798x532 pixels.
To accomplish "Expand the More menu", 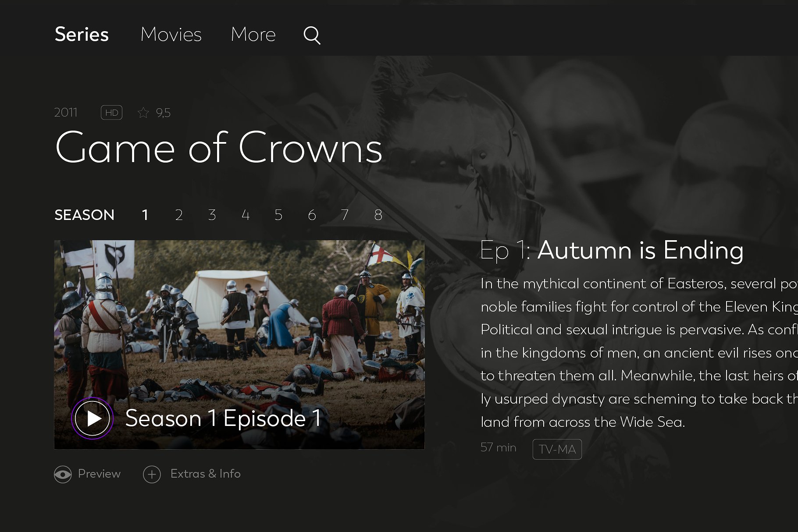I will 253,34.
